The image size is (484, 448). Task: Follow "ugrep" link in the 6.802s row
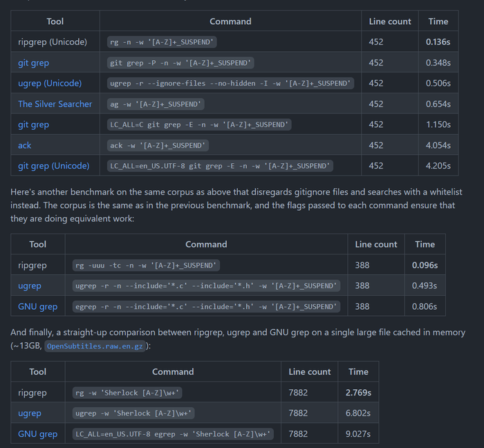click(x=30, y=413)
